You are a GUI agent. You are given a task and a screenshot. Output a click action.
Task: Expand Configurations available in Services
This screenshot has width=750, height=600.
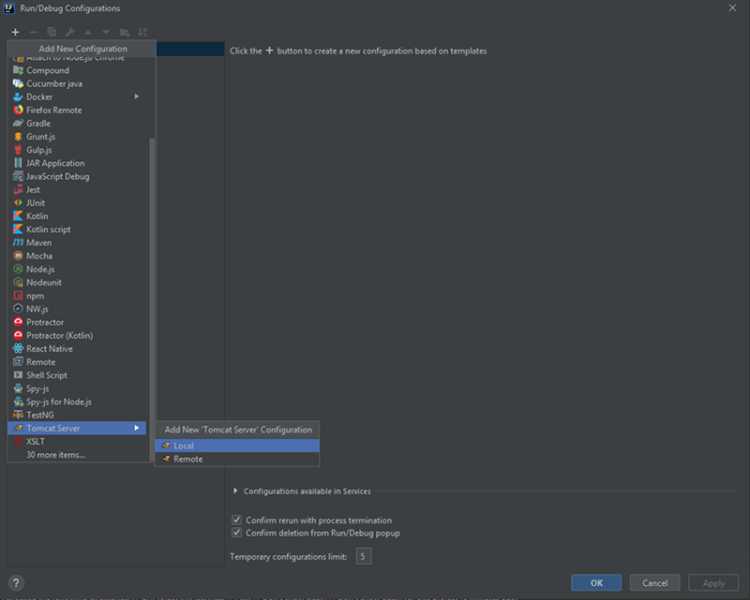235,491
